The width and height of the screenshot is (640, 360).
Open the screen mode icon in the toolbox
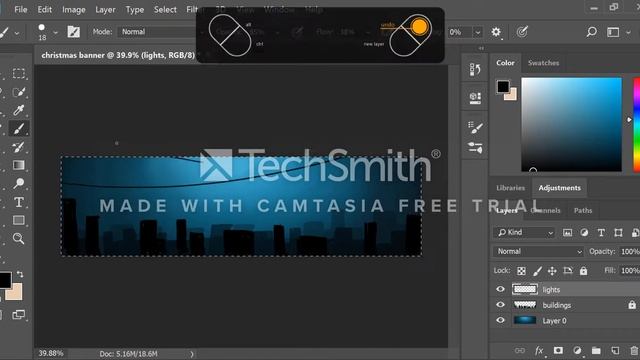click(18, 314)
